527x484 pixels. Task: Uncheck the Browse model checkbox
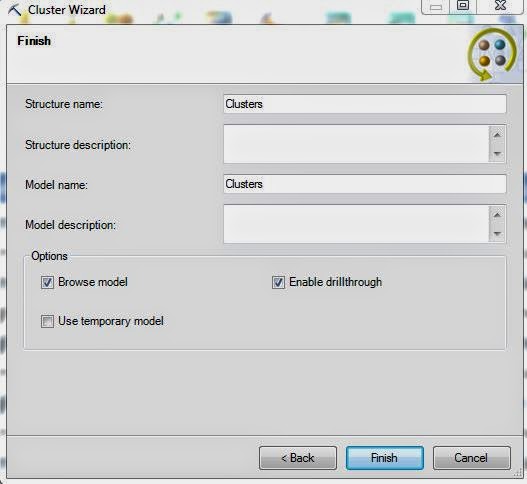pos(47,282)
